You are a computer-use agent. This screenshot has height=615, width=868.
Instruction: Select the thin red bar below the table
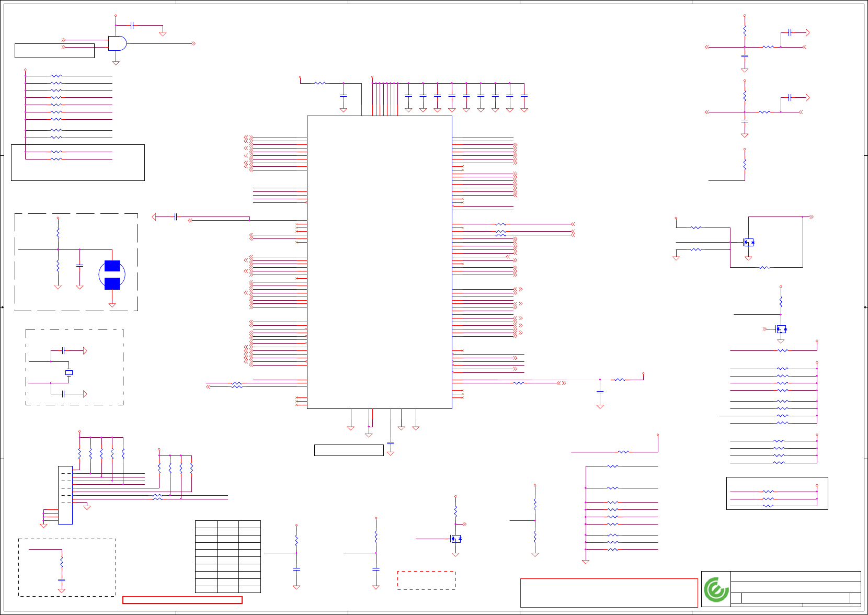(182, 600)
